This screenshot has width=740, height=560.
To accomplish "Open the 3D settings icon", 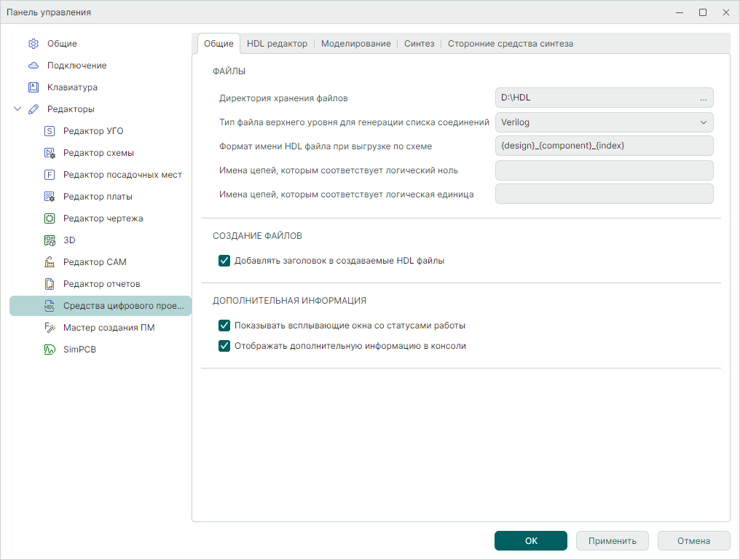I will click(50, 240).
